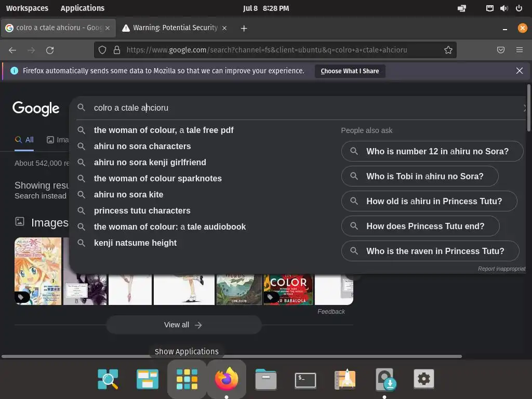Click the Feedback link below the images
532x399 pixels.
(331, 312)
